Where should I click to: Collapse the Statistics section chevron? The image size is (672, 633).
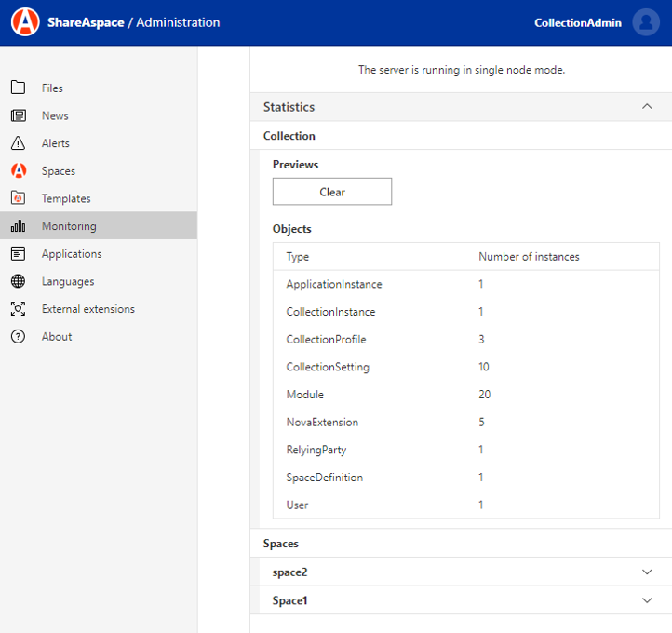click(x=647, y=107)
